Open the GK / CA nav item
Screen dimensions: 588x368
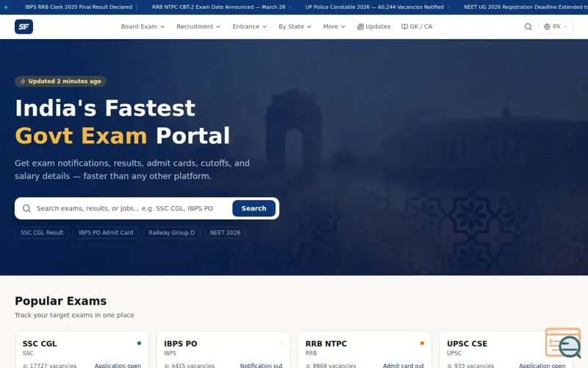point(417,26)
